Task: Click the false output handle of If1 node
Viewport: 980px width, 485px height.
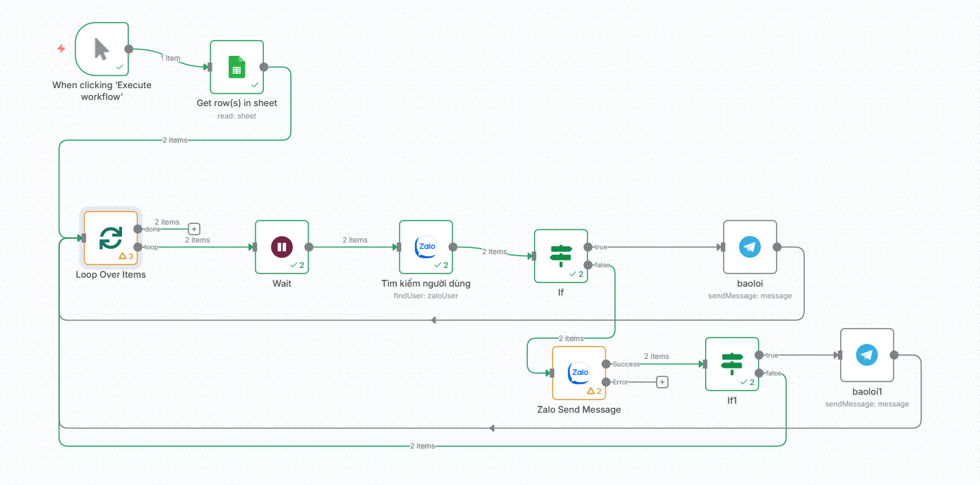Action: [x=759, y=373]
